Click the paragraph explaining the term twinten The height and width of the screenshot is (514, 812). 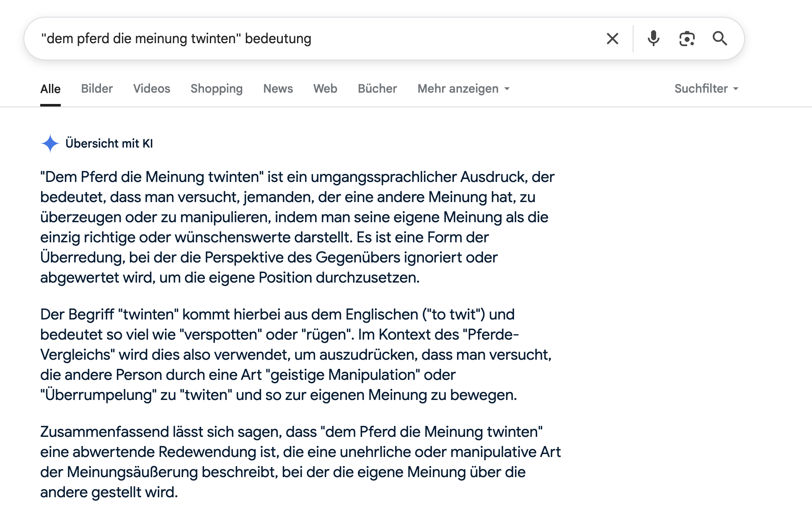point(296,355)
